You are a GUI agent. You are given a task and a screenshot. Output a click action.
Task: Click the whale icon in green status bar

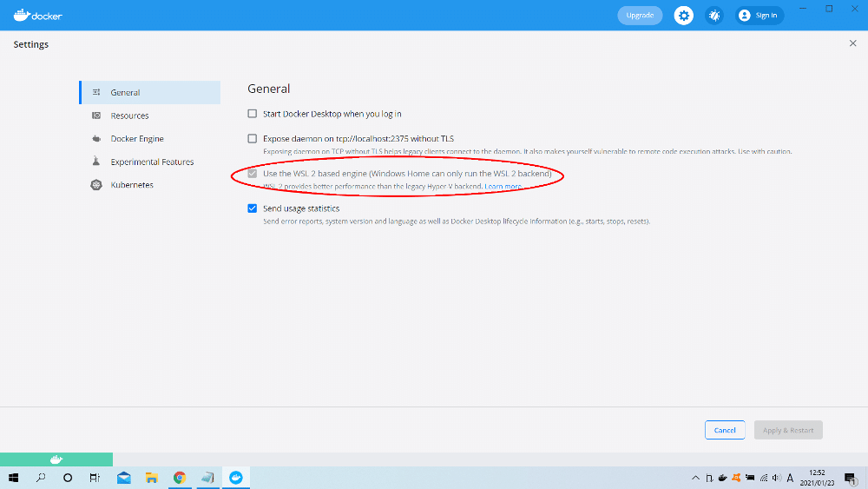click(56, 459)
